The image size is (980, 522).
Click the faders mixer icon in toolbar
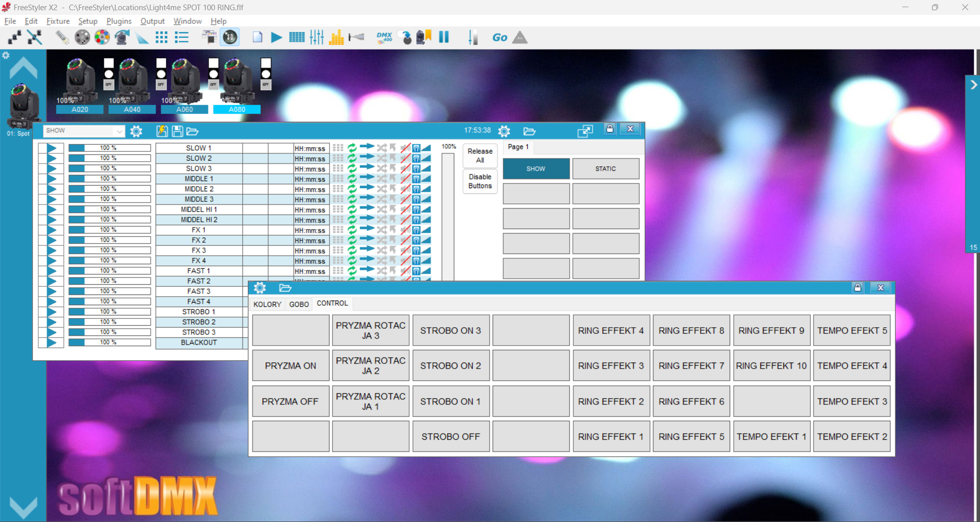click(x=317, y=37)
